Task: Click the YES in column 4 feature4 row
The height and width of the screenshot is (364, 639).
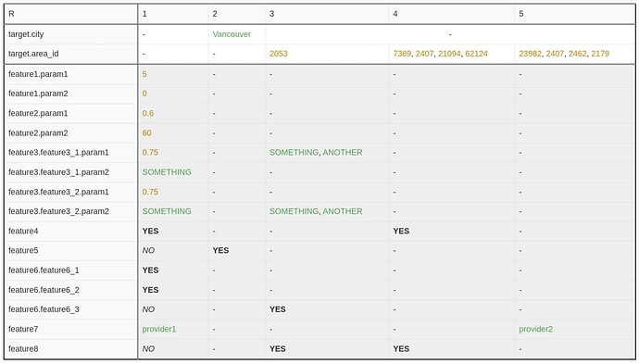Action: 401,231
